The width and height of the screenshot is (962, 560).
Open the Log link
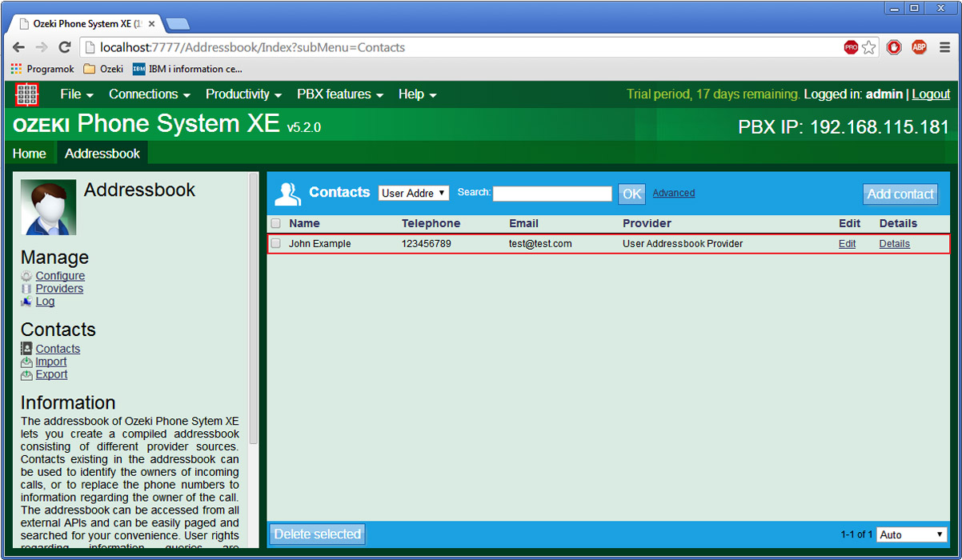45,302
